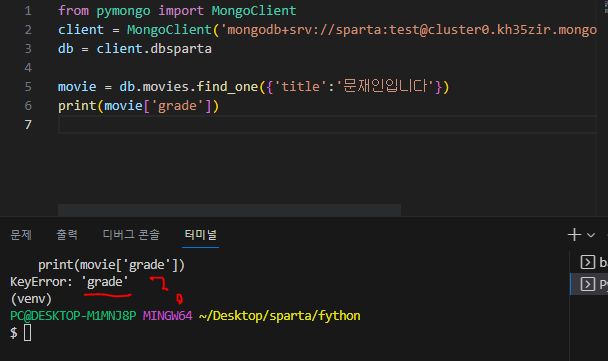Click 'find_one' in line 5
This screenshot has height=361, width=608.
click(x=227, y=86)
